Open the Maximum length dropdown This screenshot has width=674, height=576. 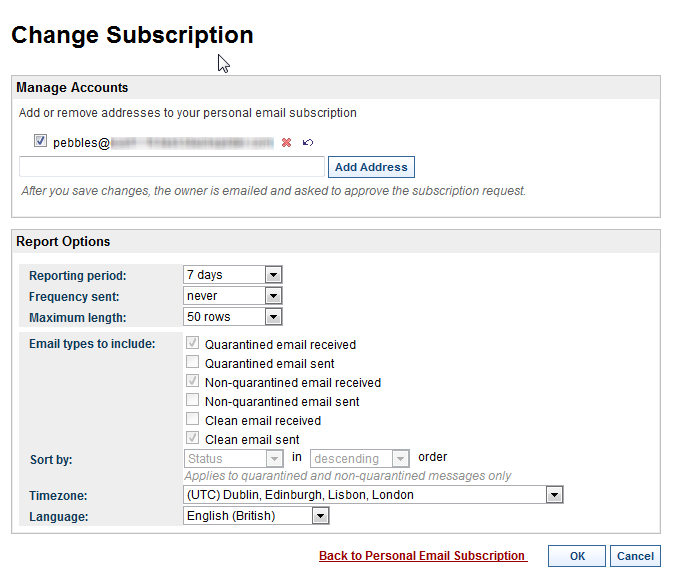point(233,317)
